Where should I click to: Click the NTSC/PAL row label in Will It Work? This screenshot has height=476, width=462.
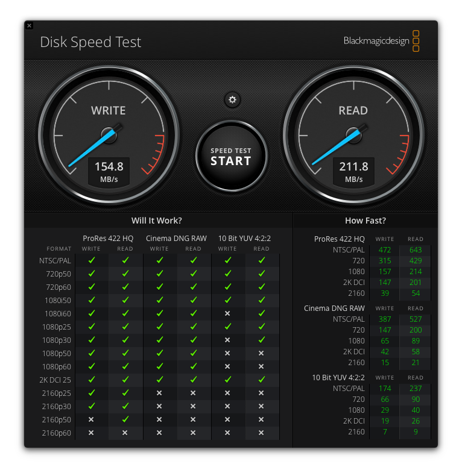tap(55, 260)
